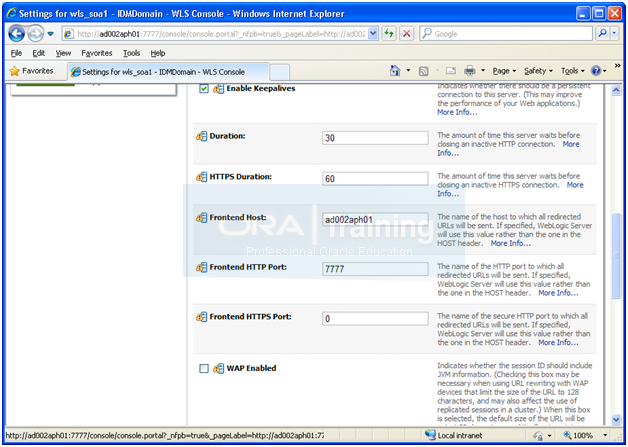Open the Edit menu
This screenshot has height=447, width=628.
click(x=38, y=53)
